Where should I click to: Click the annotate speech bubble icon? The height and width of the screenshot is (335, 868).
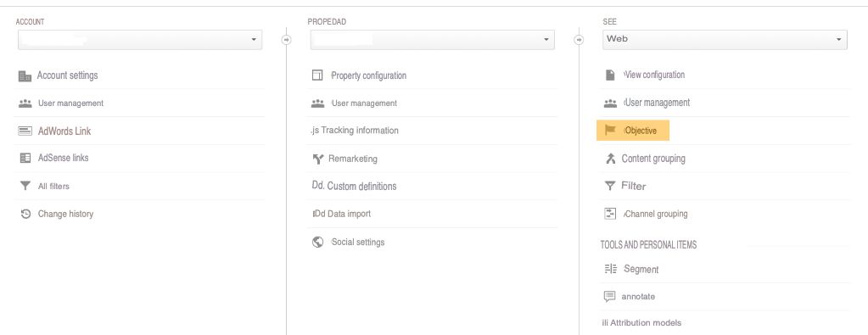pyautogui.click(x=609, y=296)
